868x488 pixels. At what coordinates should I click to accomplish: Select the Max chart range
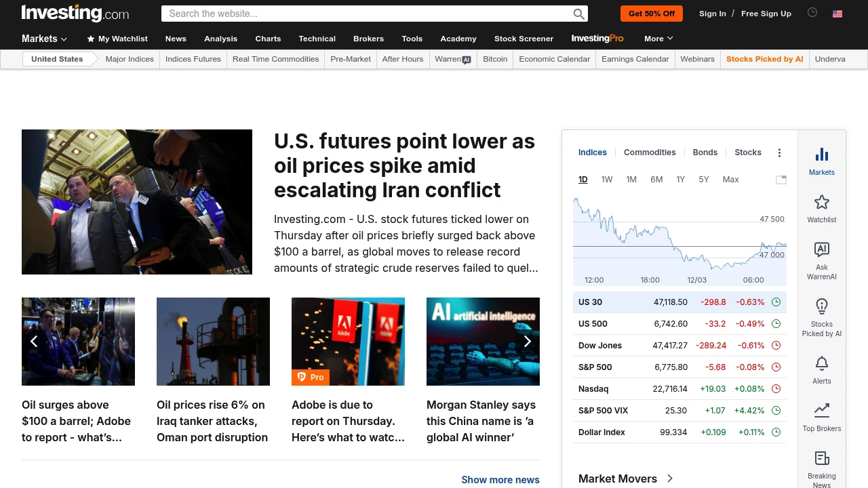730,180
